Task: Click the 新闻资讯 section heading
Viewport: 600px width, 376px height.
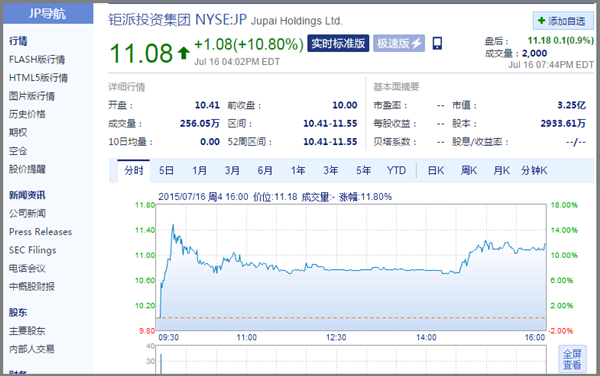Action: 27,195
